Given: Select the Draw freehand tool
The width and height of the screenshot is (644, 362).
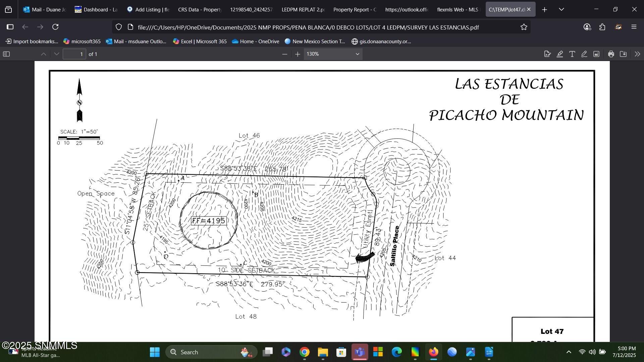Looking at the screenshot, I should click(x=584, y=54).
